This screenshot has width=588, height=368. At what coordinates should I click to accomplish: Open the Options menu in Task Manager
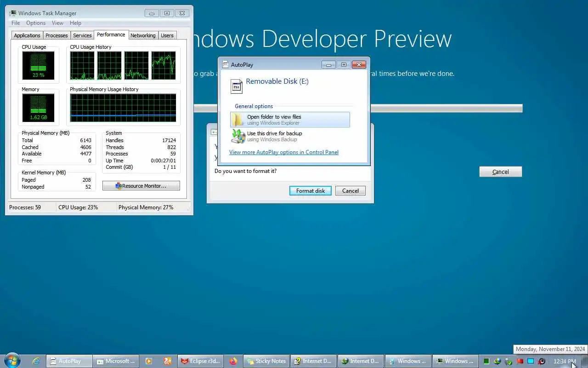[36, 23]
